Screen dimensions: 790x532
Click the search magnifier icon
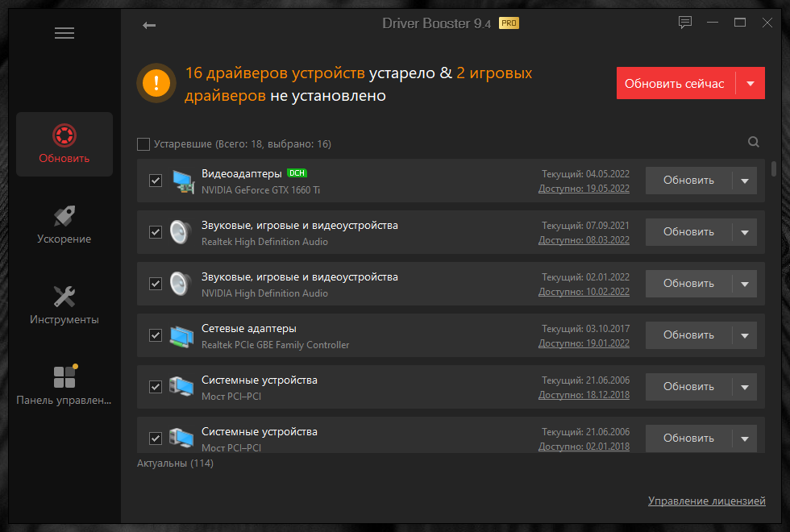(753, 142)
